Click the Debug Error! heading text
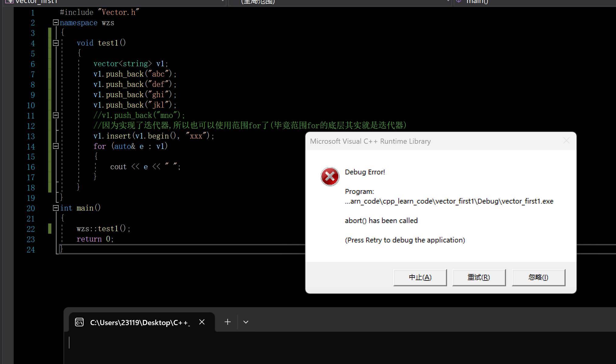 tap(365, 172)
